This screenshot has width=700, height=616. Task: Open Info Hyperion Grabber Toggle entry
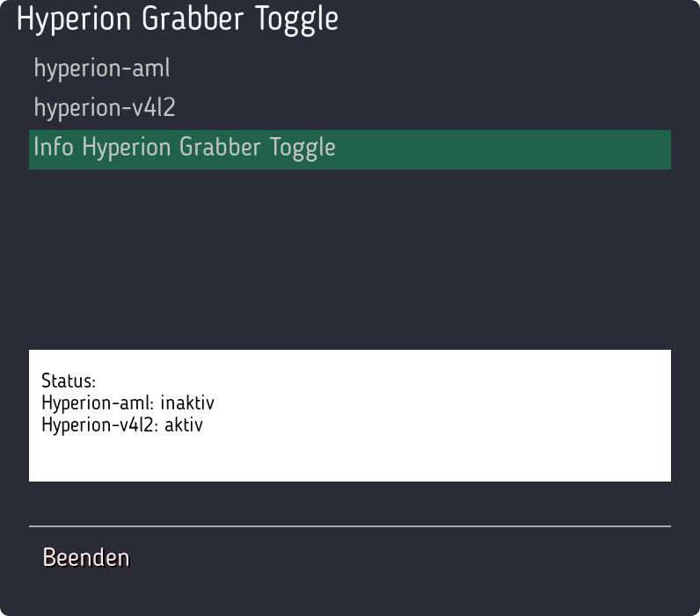pyautogui.click(x=185, y=148)
